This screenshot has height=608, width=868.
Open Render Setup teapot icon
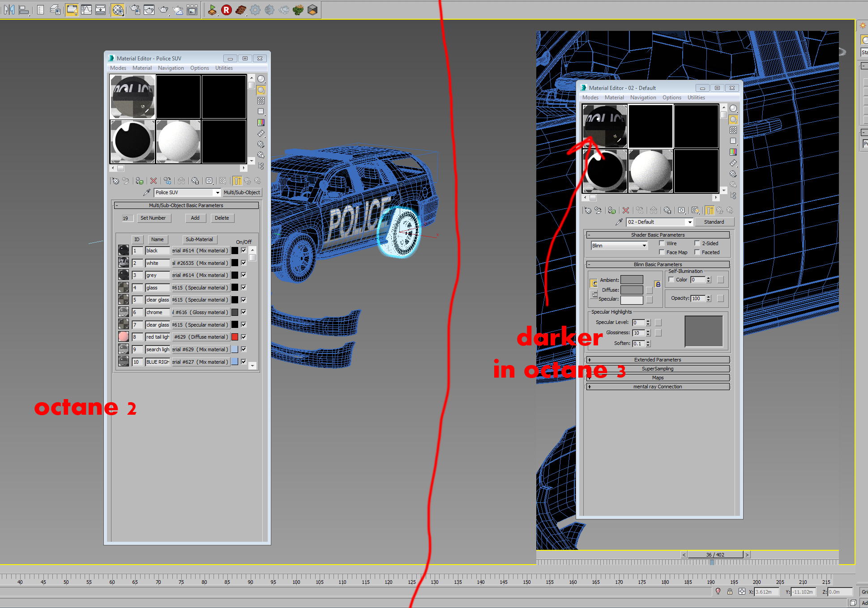135,9
